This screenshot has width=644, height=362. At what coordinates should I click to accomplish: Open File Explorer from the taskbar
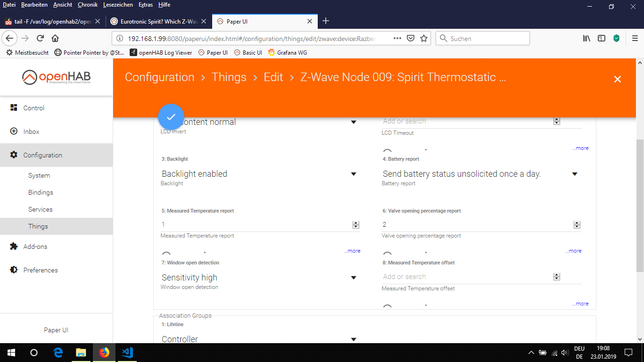81,353
